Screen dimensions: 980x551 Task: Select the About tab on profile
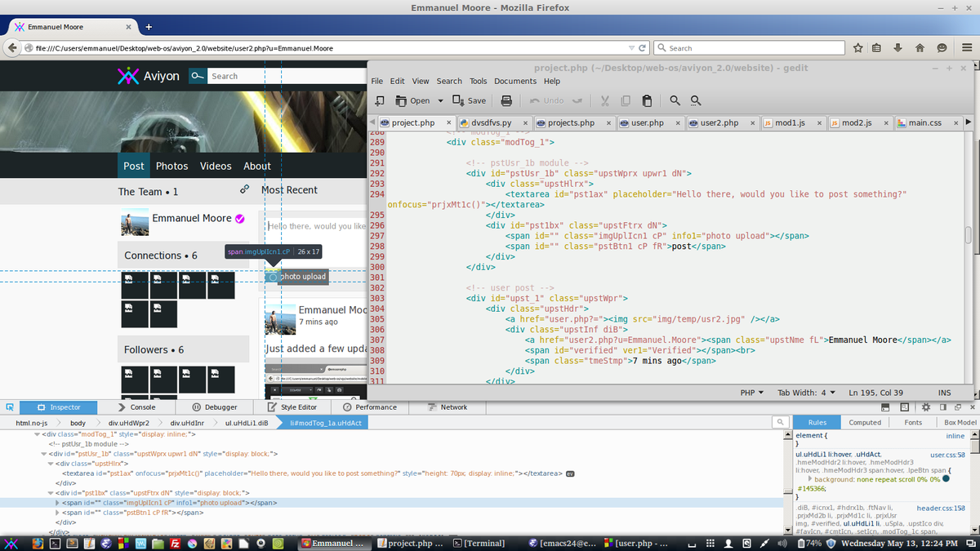[x=257, y=166]
